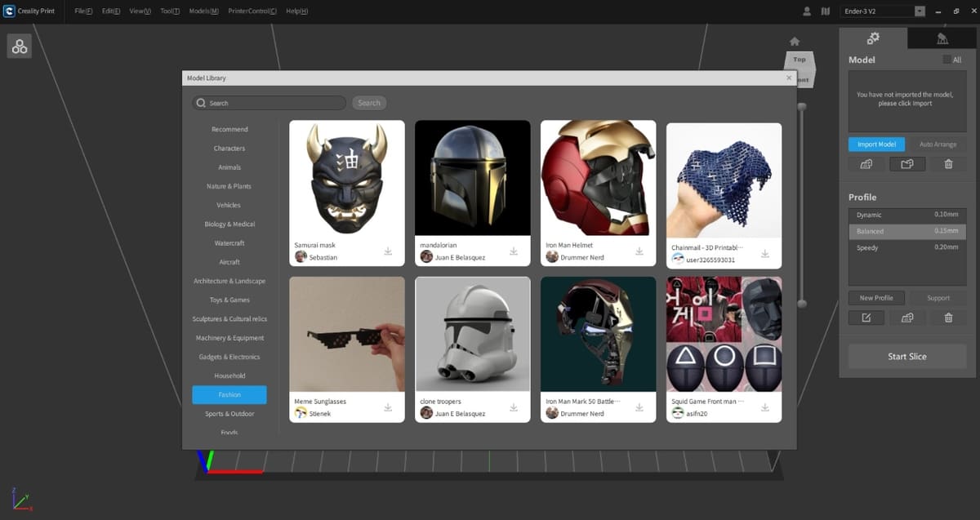980x520 pixels.
Task: Click the home view icon
Action: (x=795, y=42)
